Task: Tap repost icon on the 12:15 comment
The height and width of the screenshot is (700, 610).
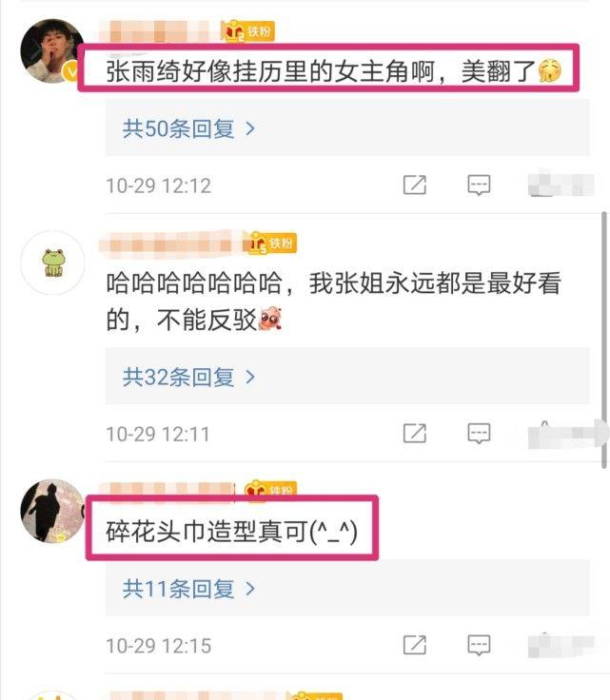Action: point(414,645)
